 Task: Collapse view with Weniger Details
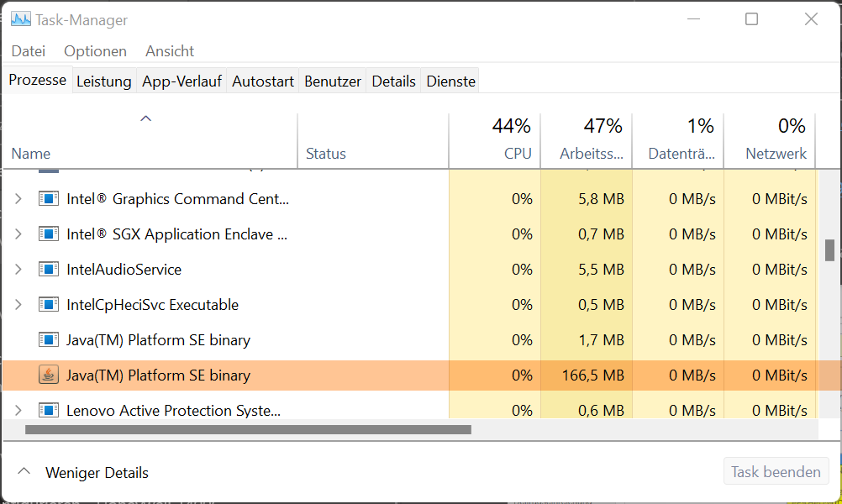pos(84,473)
